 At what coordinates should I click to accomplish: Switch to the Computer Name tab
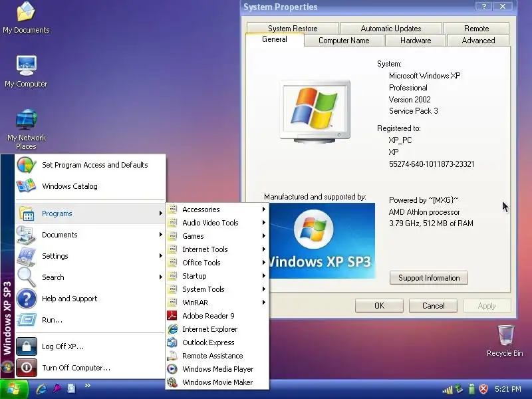point(344,41)
